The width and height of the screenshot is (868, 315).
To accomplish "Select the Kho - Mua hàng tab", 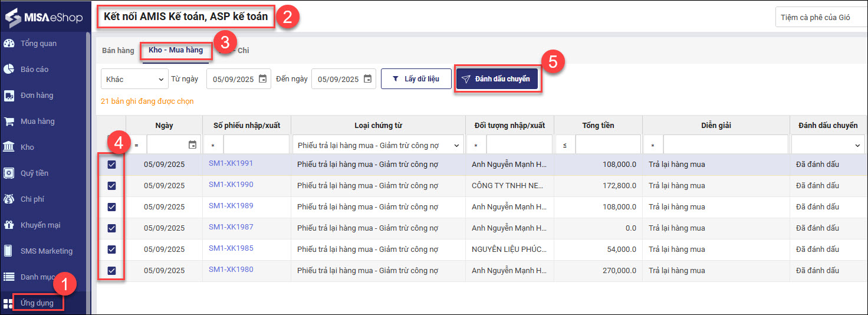I will tap(176, 51).
